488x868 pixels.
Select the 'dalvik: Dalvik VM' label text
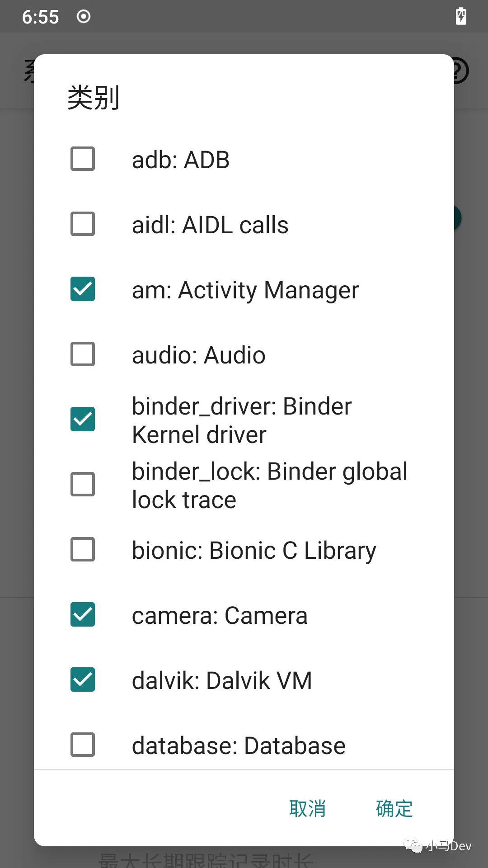tap(222, 680)
